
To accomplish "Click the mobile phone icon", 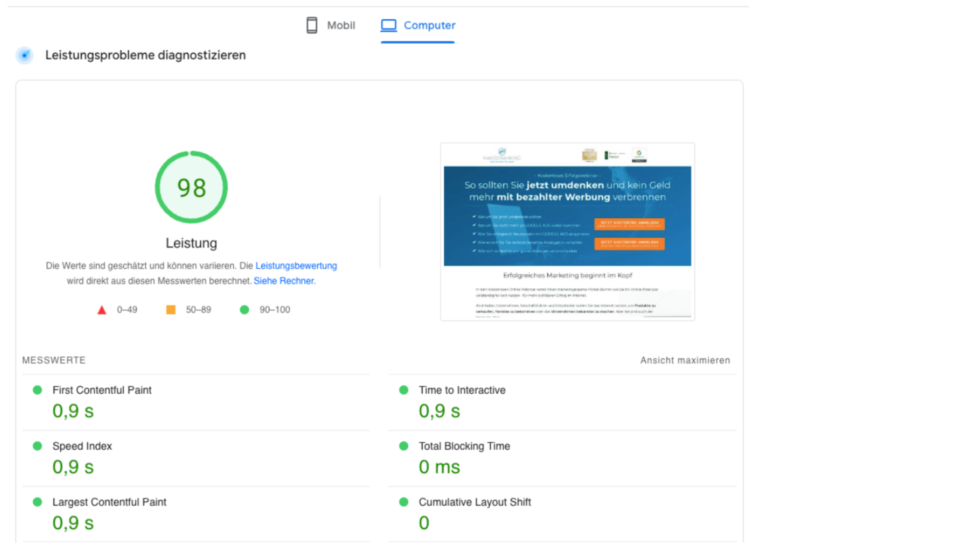I will click(312, 25).
